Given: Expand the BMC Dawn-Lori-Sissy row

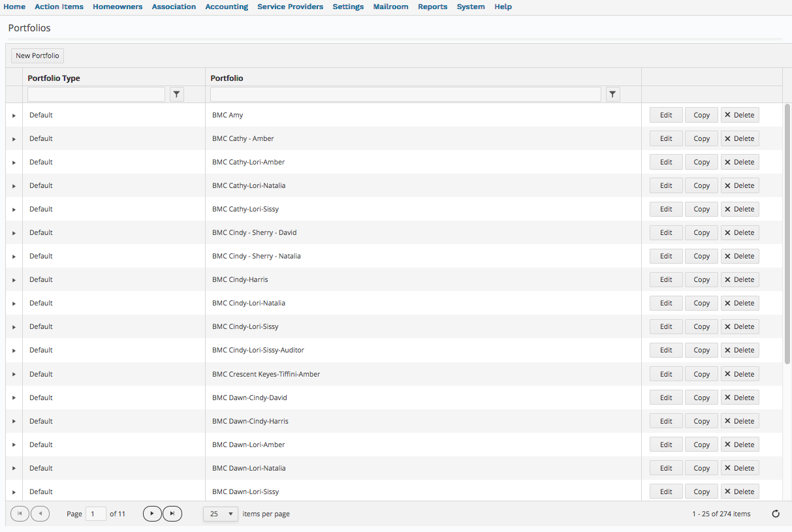Looking at the screenshot, I should click(x=14, y=492).
